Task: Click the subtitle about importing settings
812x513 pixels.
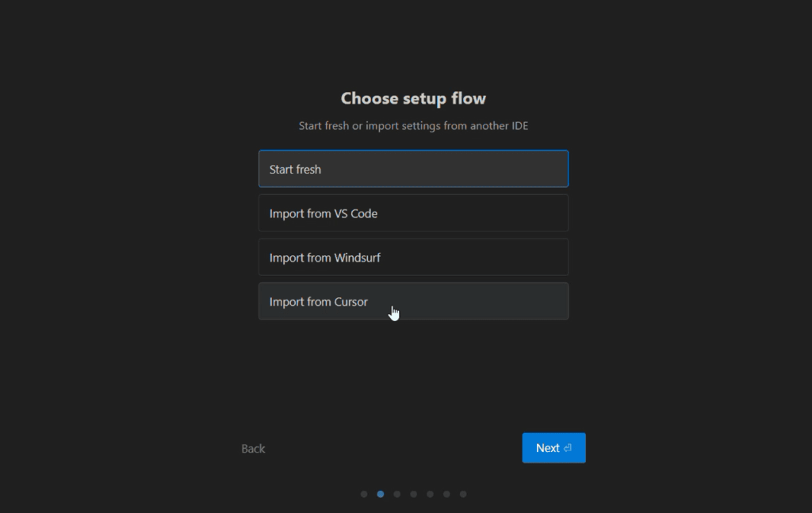Action: tap(413, 126)
